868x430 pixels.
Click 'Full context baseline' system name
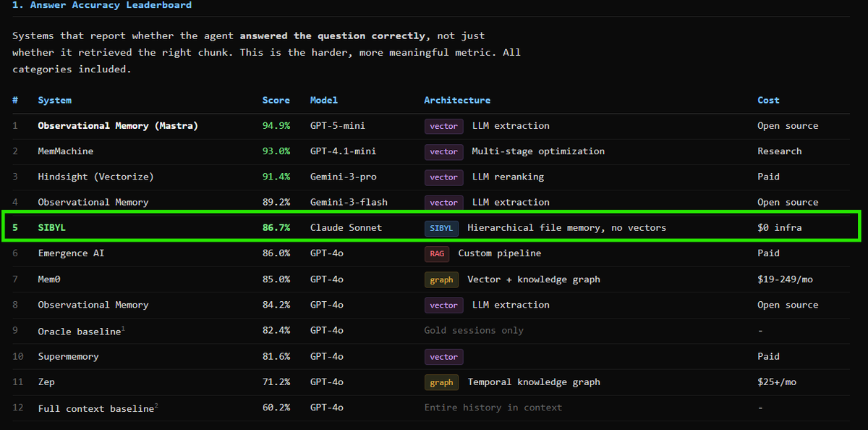click(x=95, y=408)
